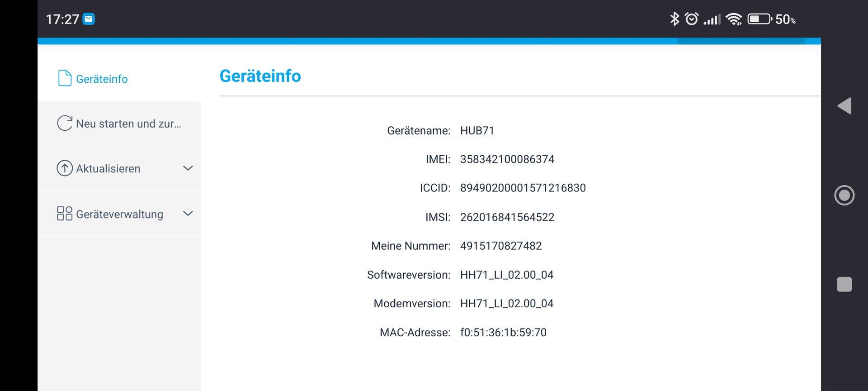Expand the Geräteverwaltung chevron
This screenshot has height=391, width=868.
click(x=188, y=214)
